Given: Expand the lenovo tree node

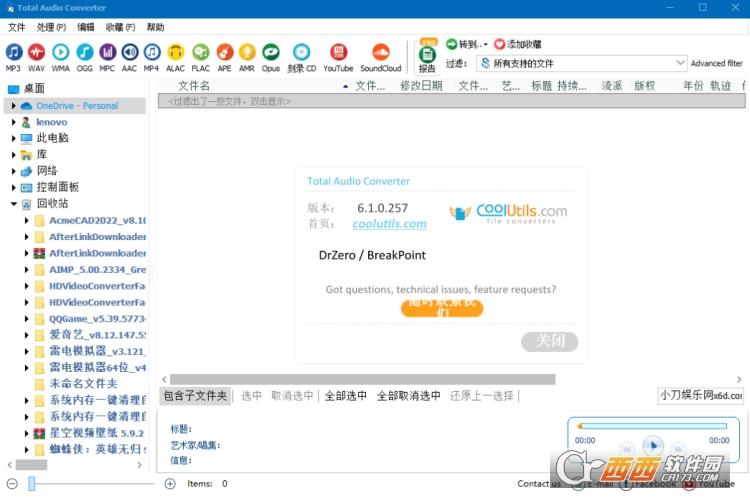Looking at the screenshot, I should tap(13, 122).
